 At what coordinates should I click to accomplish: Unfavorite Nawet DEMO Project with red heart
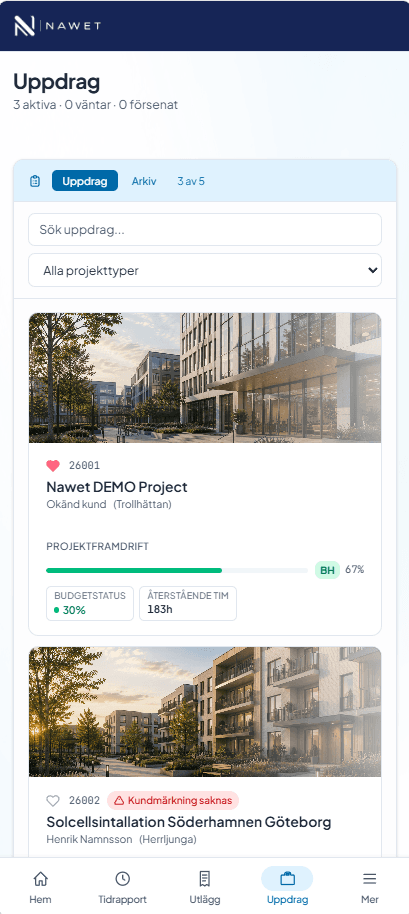pyautogui.click(x=53, y=465)
